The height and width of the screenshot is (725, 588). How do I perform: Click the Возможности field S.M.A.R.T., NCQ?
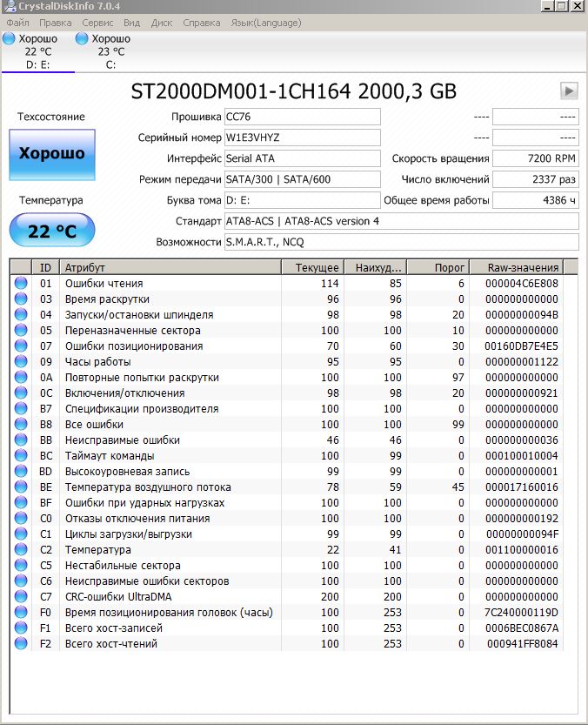point(402,242)
